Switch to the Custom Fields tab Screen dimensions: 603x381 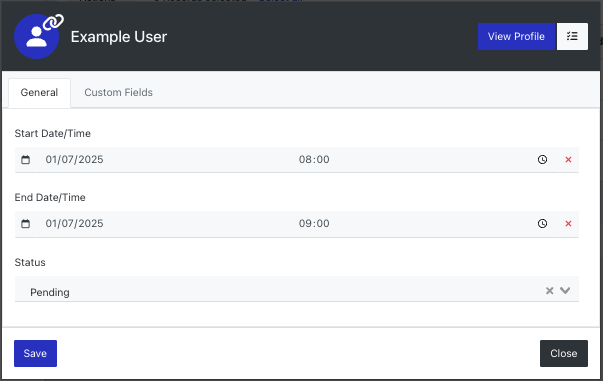(118, 92)
